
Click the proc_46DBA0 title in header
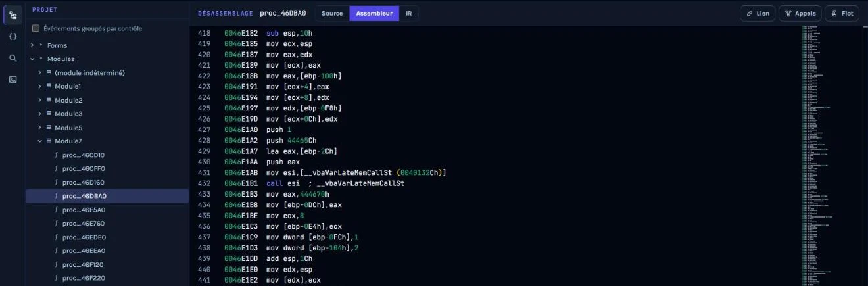coord(283,13)
